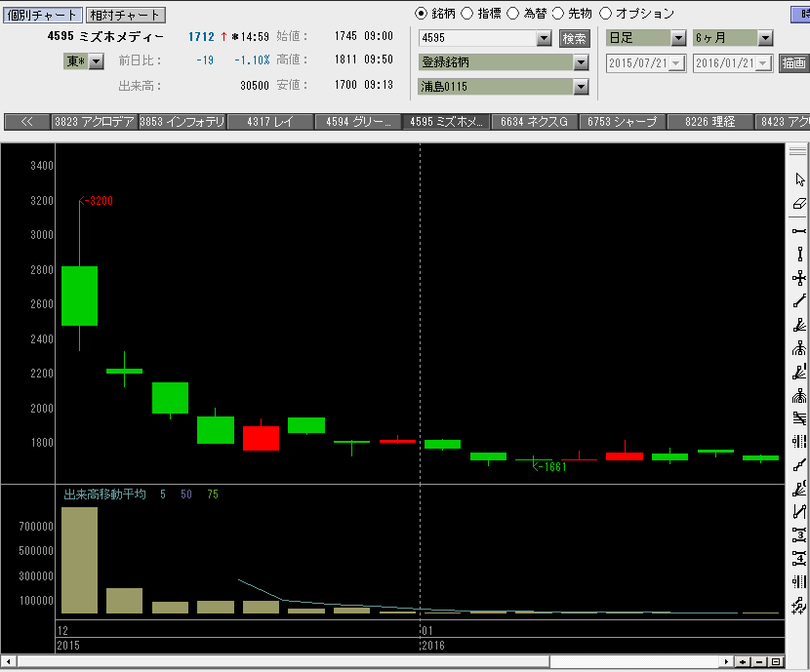The height and width of the screenshot is (672, 810).
Task: Select the fan lines tool with marker
Action: click(x=799, y=373)
